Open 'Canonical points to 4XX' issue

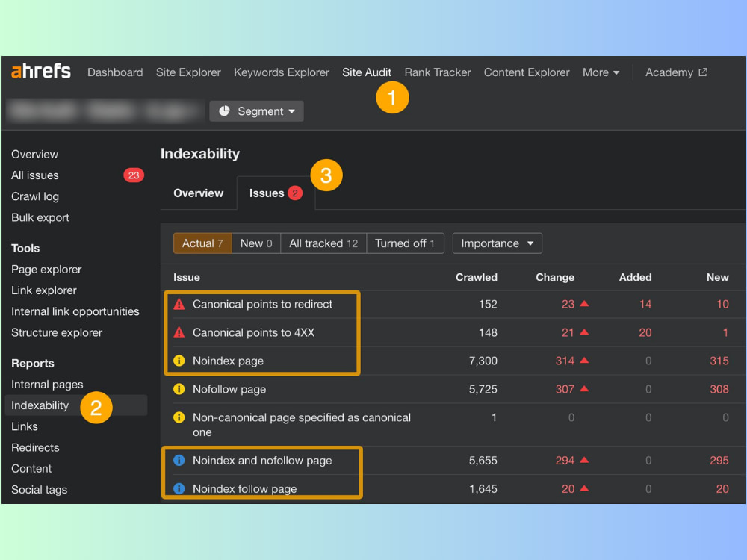(253, 332)
